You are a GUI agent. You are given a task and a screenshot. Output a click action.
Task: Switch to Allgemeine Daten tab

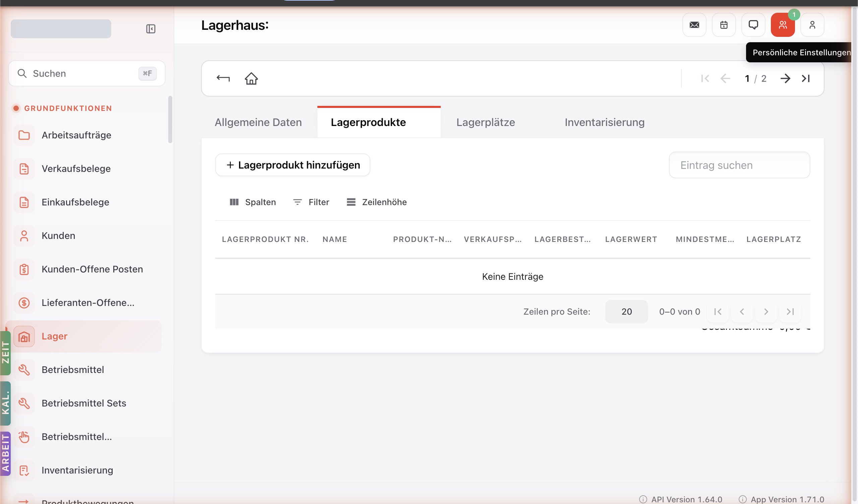258,122
